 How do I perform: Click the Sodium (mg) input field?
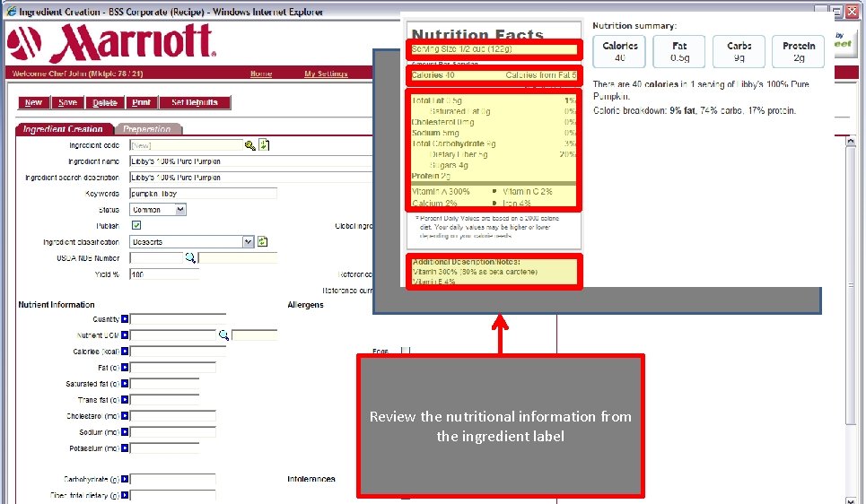pyautogui.click(x=173, y=431)
